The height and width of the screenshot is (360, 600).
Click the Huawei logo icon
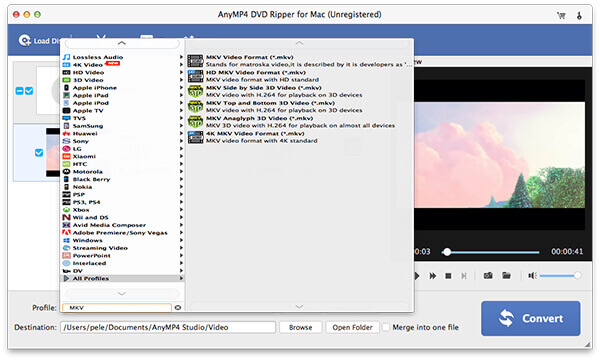66,134
